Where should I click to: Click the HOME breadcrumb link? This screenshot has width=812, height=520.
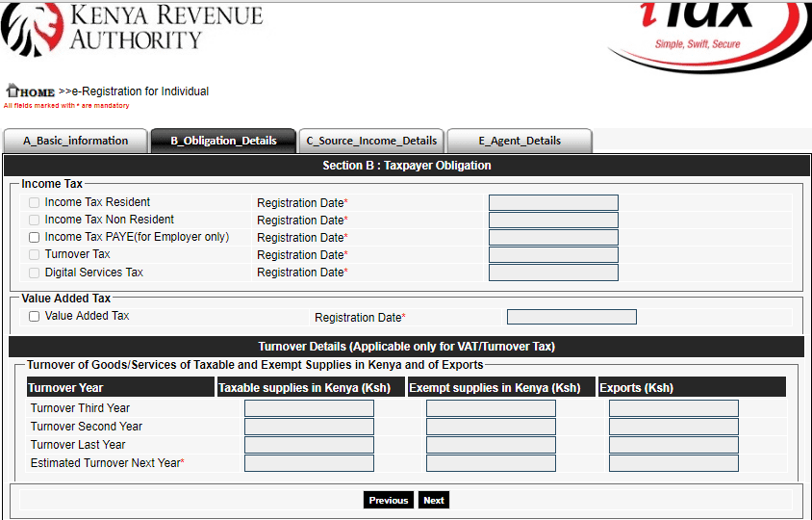[38, 92]
